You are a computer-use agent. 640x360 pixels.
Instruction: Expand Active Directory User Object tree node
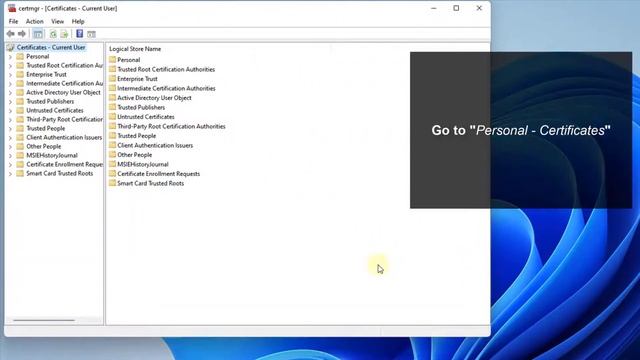point(10,93)
